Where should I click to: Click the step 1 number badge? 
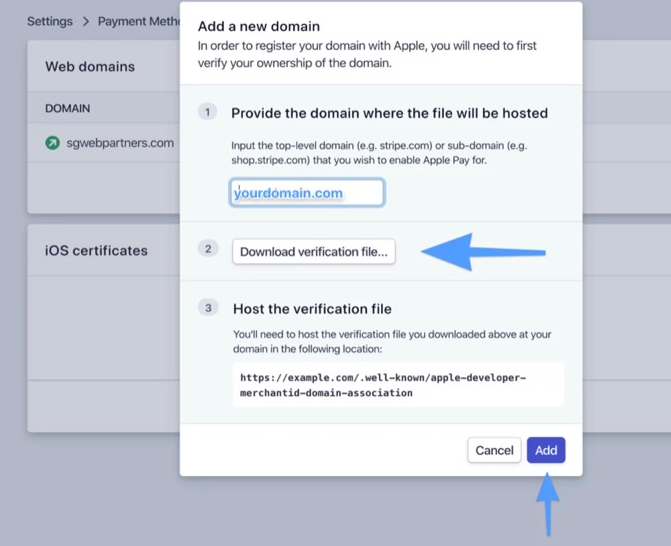coord(207,112)
